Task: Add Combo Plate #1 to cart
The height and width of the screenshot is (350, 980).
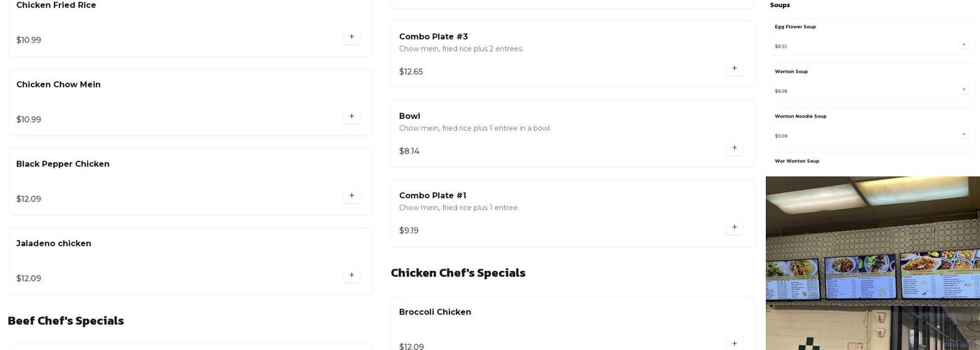Action: pyautogui.click(x=734, y=227)
